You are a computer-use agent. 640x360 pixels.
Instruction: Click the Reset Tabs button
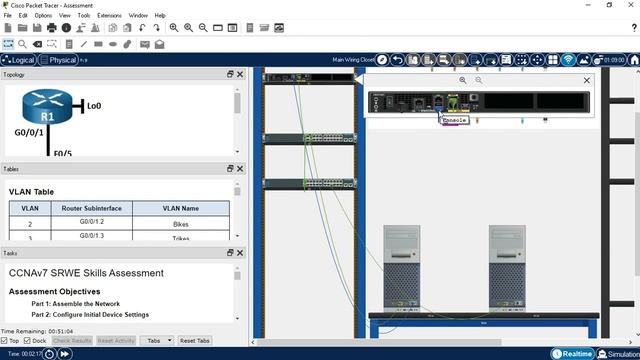pos(194,340)
